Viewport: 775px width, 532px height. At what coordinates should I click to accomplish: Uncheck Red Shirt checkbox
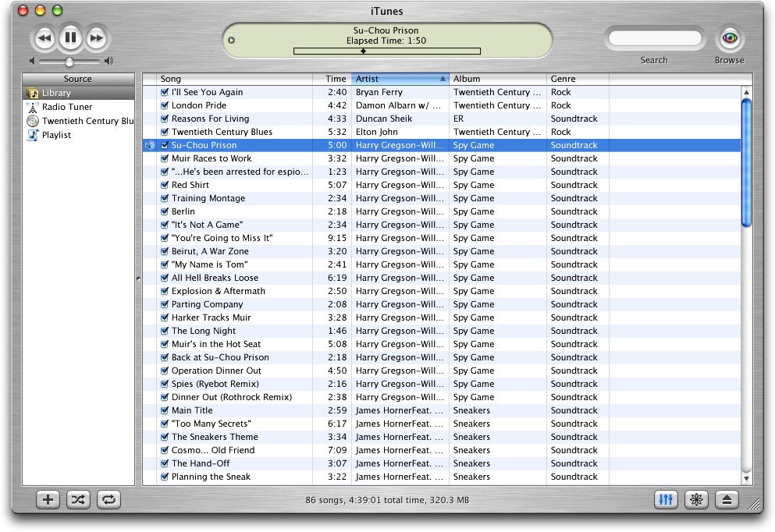165,185
